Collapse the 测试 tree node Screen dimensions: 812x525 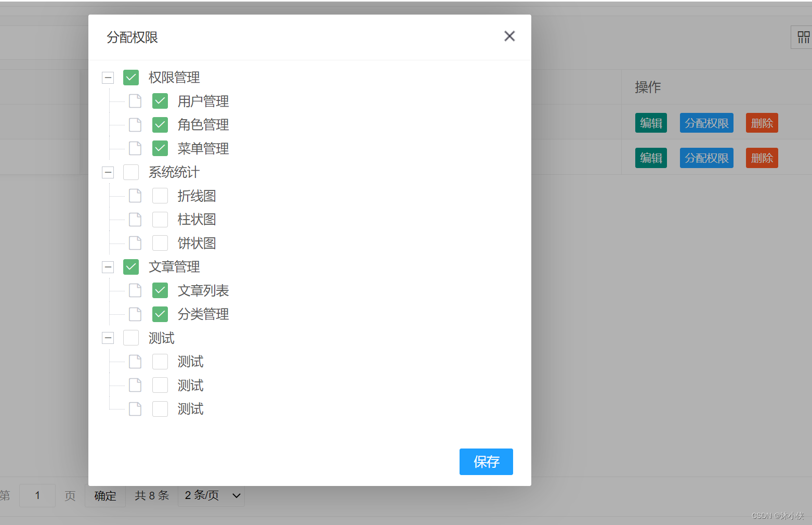tap(108, 338)
